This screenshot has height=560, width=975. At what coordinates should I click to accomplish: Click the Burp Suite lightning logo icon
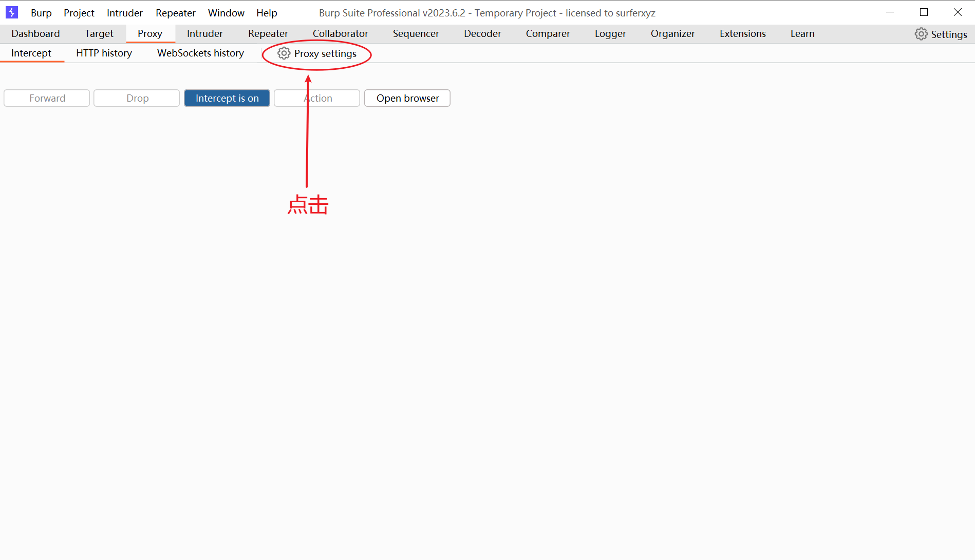[x=11, y=12]
